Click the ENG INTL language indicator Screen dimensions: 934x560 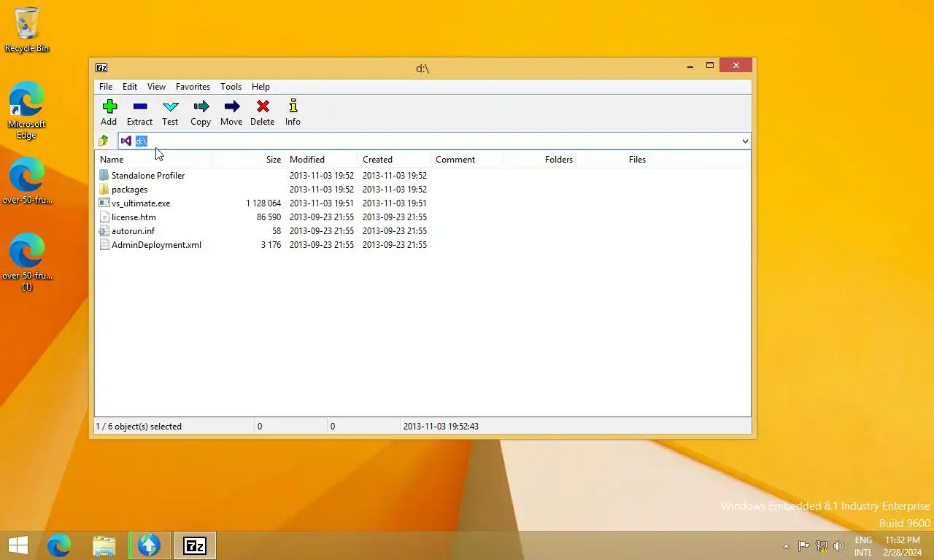coord(863,546)
